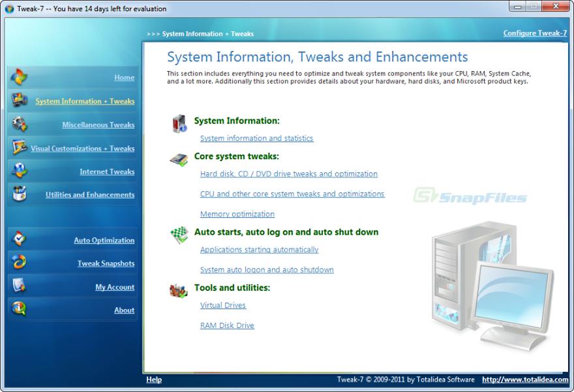Click the System Information: heading
The height and width of the screenshot is (392, 574).
click(x=237, y=121)
